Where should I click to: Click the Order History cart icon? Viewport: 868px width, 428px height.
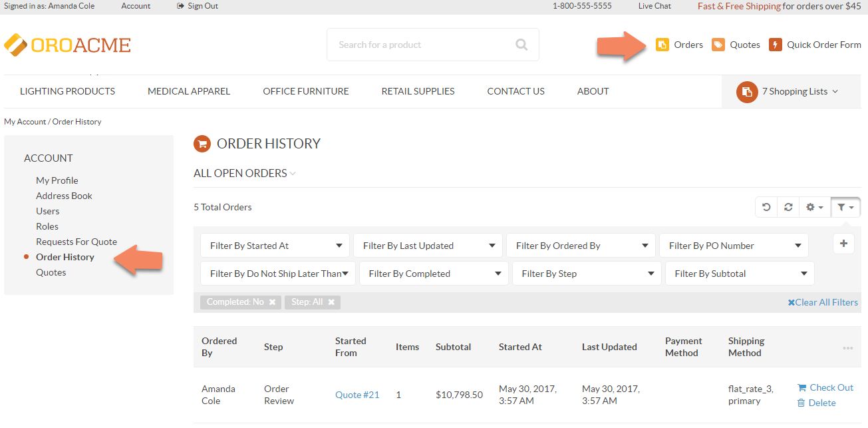(x=202, y=144)
